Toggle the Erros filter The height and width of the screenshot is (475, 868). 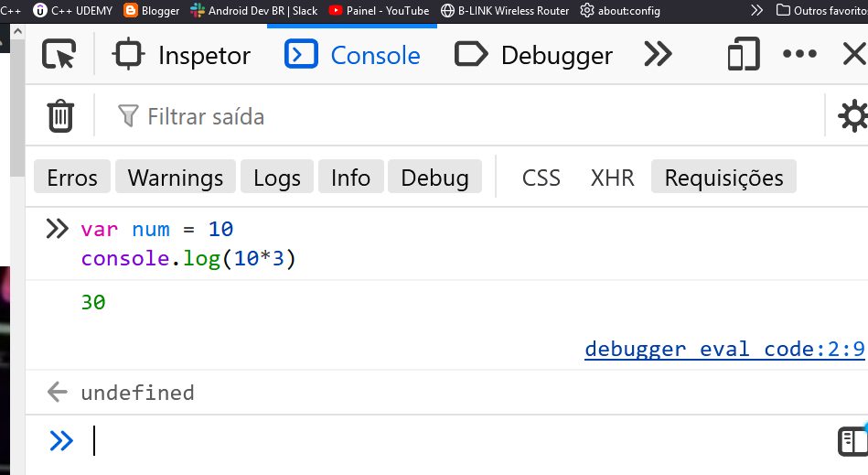pos(72,177)
